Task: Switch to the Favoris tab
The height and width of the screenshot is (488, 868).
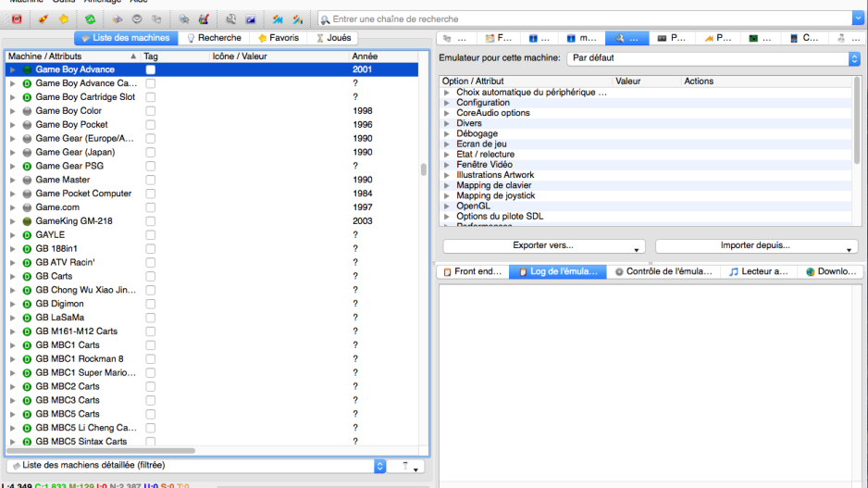Action: (279, 38)
